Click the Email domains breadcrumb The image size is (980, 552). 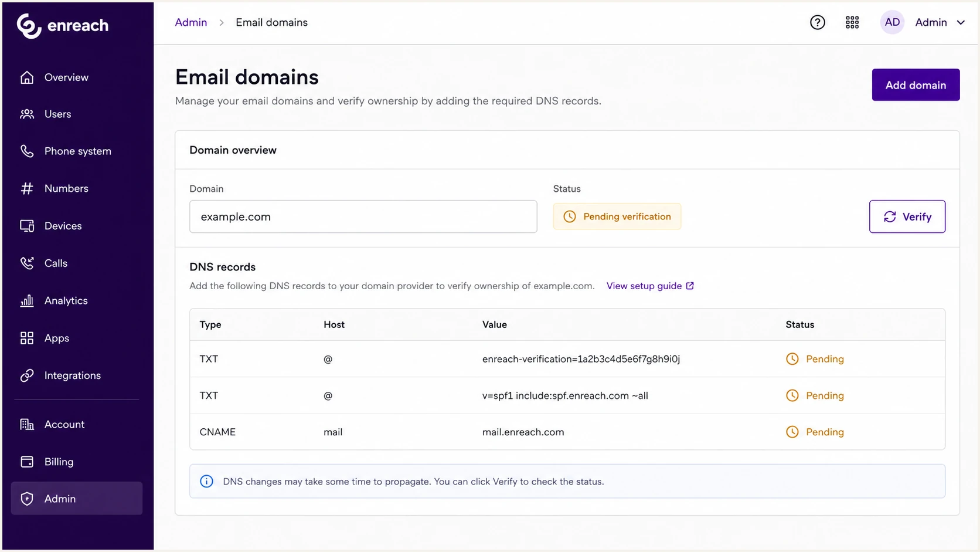(271, 22)
